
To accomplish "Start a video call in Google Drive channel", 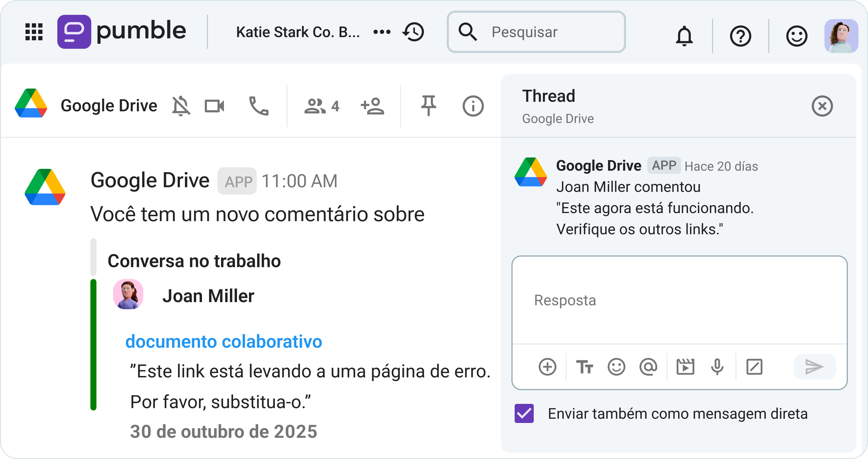I will [215, 105].
